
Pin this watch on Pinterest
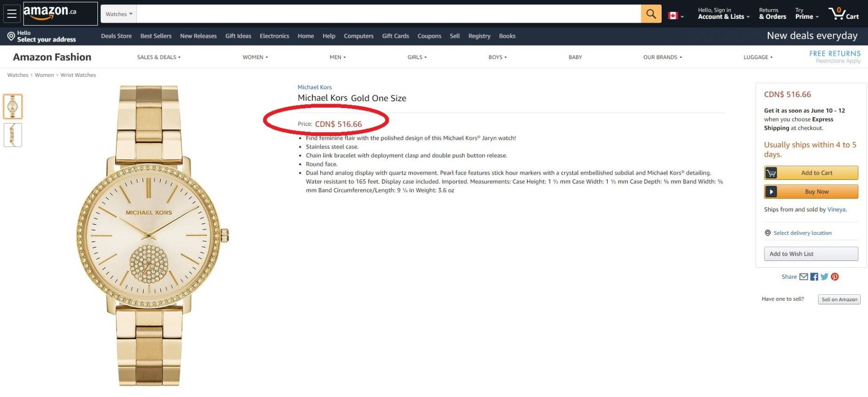[x=835, y=277]
